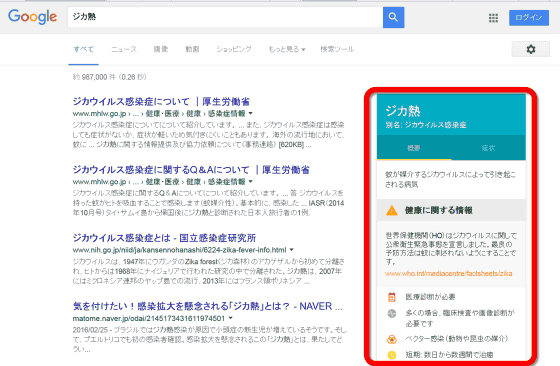Open the settings gear menu
The height and width of the screenshot is (366, 560).
click(531, 49)
